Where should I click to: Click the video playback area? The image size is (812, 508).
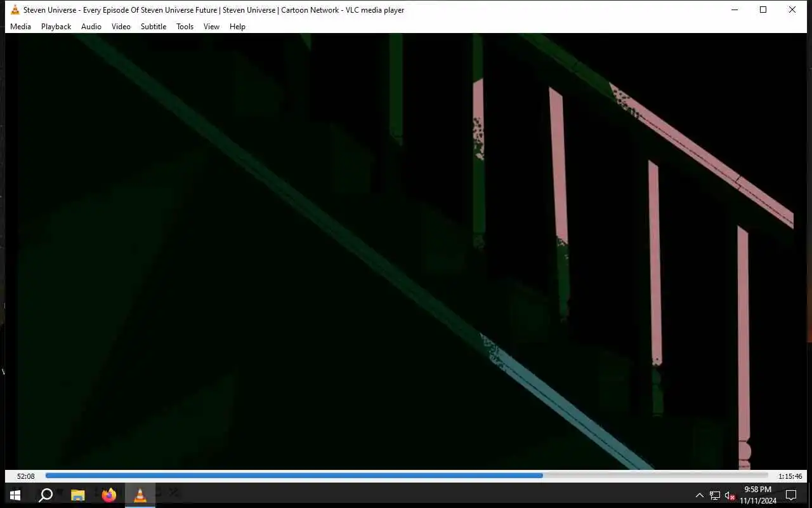[x=406, y=251]
